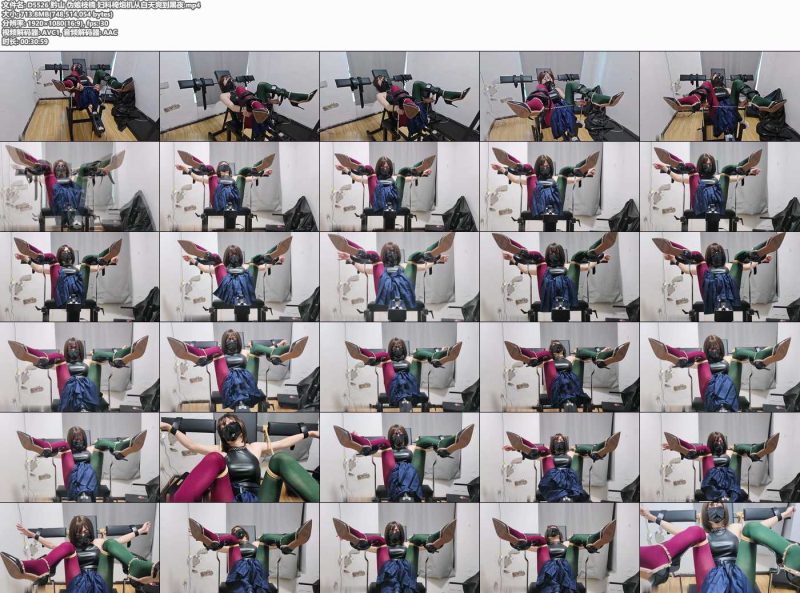Open the middle thumbnail of the second row

pyautogui.click(x=399, y=187)
